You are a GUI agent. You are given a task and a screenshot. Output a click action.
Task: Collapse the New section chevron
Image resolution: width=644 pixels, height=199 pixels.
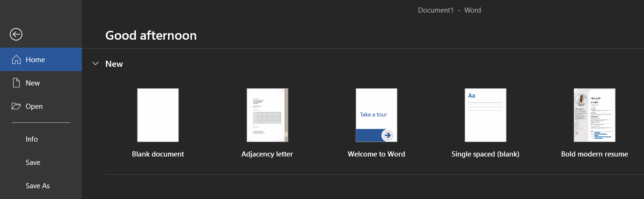click(95, 64)
